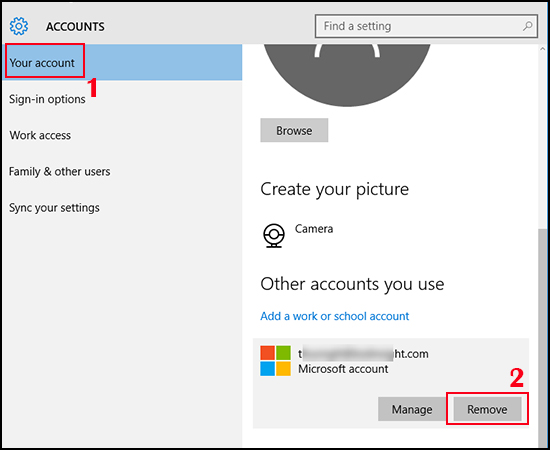This screenshot has height=450, width=550.
Task: Click the vertical scrollbar thumb
Action: 543,337
